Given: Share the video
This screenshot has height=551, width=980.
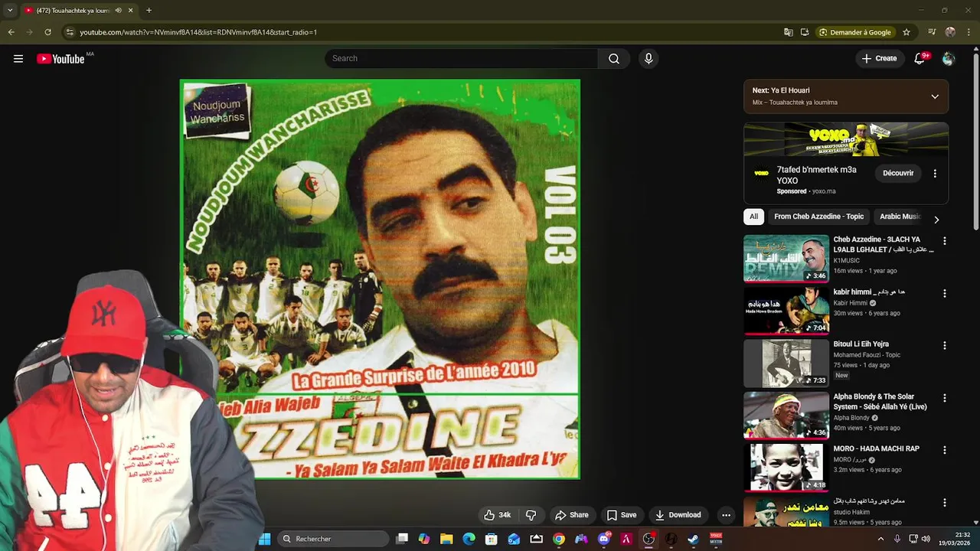Looking at the screenshot, I should pyautogui.click(x=572, y=515).
